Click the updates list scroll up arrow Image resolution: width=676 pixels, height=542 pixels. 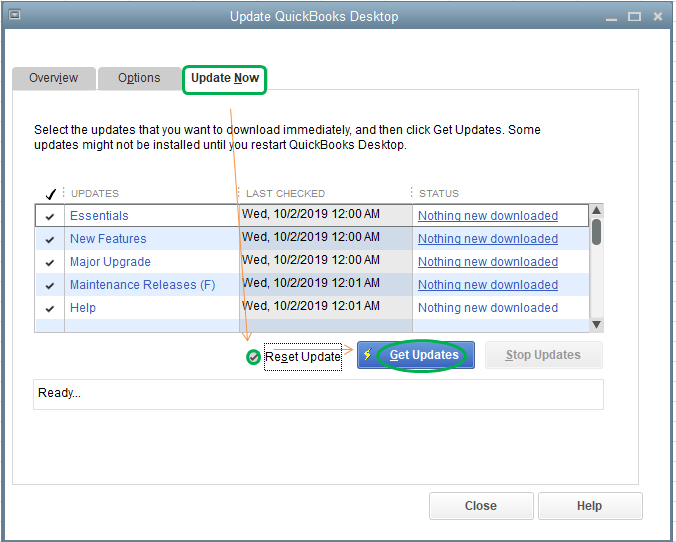point(596,210)
